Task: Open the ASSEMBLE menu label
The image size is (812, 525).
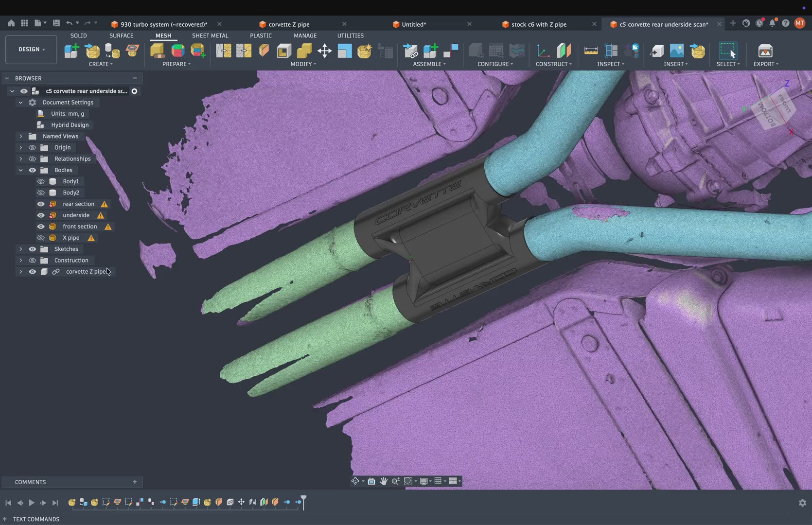Action: (x=429, y=64)
